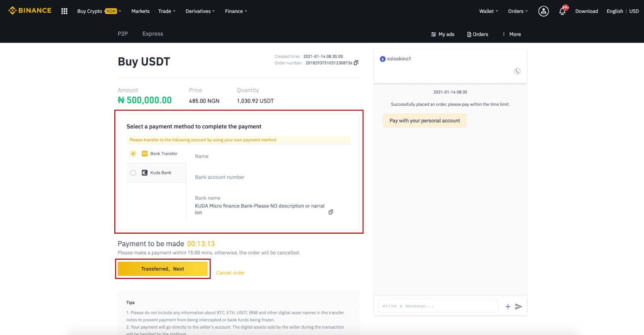Image resolution: width=644 pixels, height=335 pixels.
Task: Click the Binance logo
Action: pyautogui.click(x=30, y=10)
